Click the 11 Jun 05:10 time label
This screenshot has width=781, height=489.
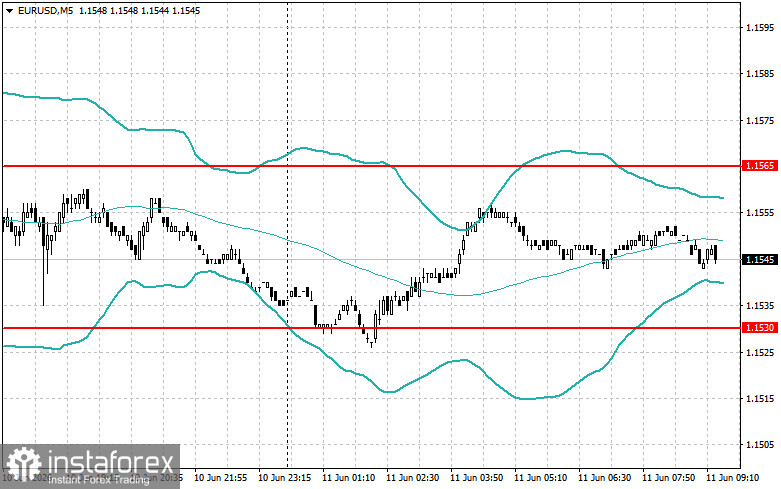[540, 478]
